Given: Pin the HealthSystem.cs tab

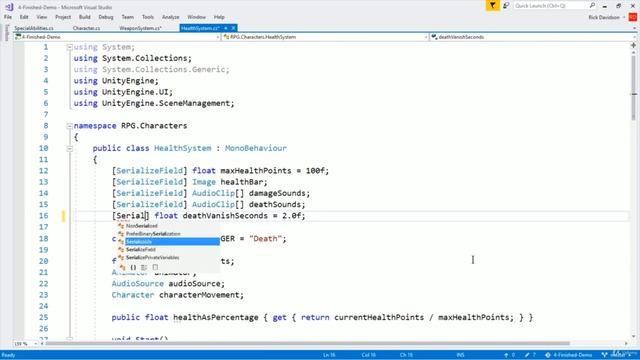Looking at the screenshot, I should (226, 28).
